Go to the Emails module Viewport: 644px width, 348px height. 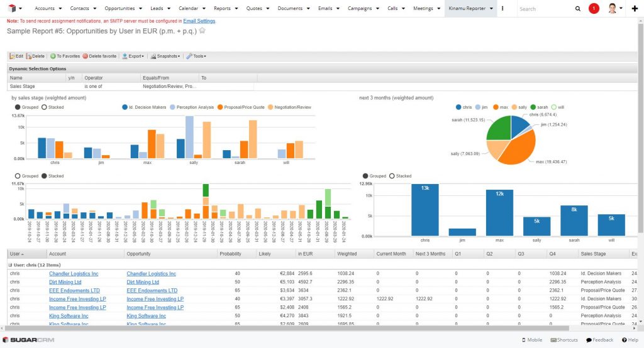325,8
